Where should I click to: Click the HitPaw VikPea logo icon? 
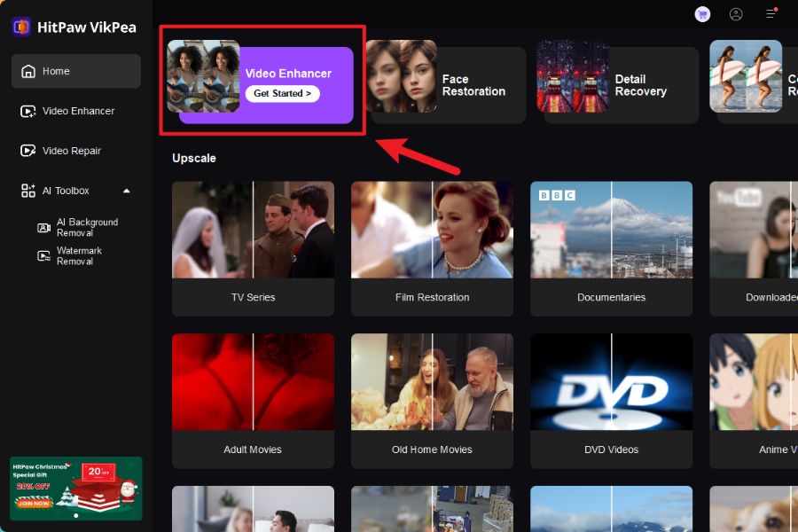click(x=22, y=27)
